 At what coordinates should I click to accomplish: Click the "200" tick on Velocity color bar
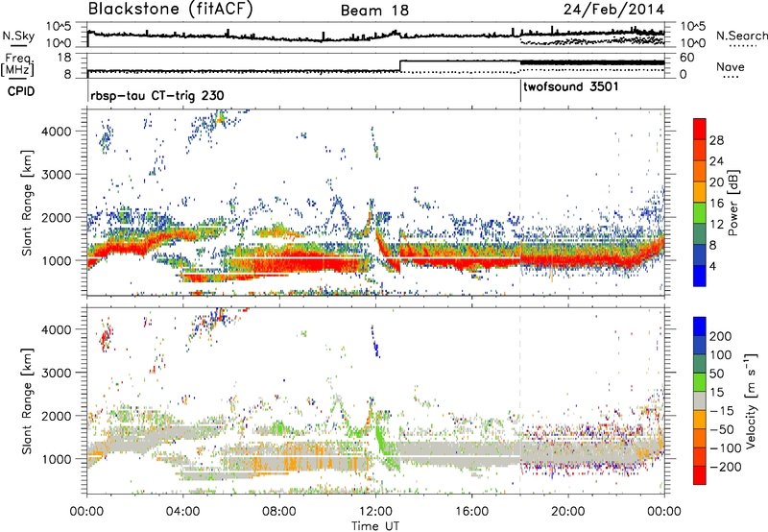(720, 336)
